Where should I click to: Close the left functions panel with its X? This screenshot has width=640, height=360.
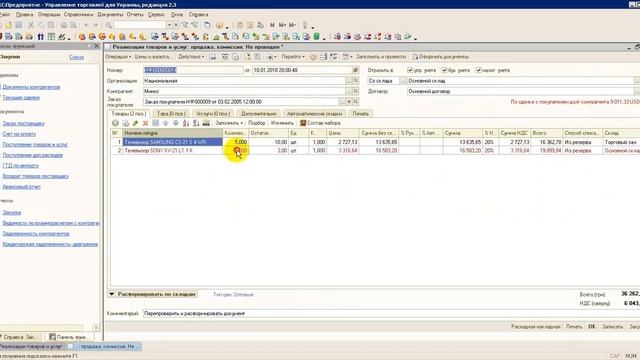click(97, 46)
